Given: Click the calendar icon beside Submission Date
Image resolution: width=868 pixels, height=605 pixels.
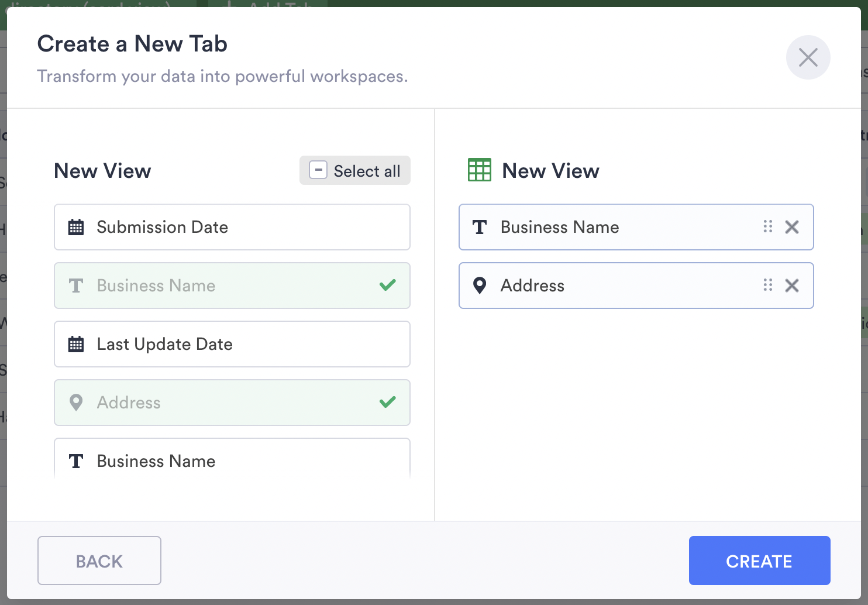Looking at the screenshot, I should coord(76,227).
